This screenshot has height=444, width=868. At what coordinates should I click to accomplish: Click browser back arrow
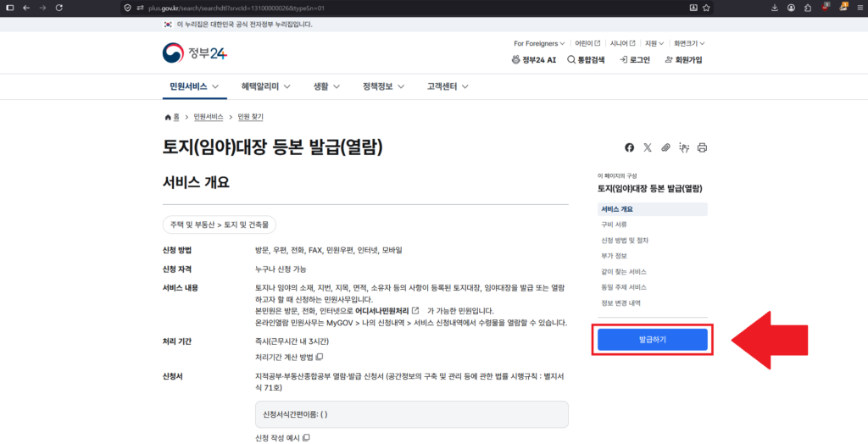26,8
